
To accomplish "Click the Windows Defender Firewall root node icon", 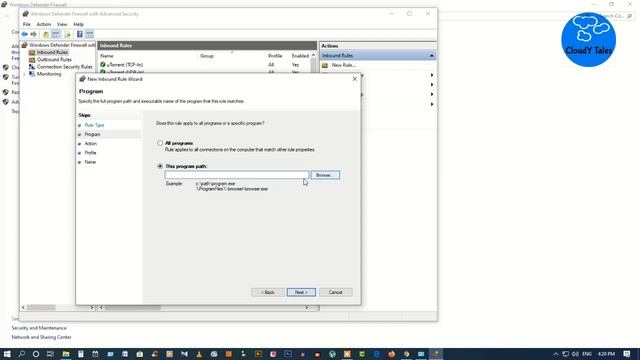I will (25, 45).
